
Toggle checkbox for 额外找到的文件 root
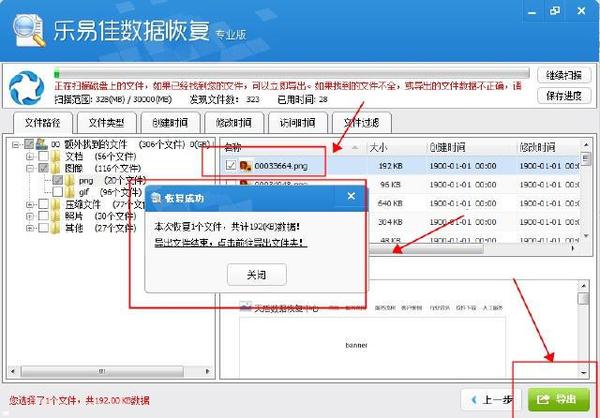29,144
